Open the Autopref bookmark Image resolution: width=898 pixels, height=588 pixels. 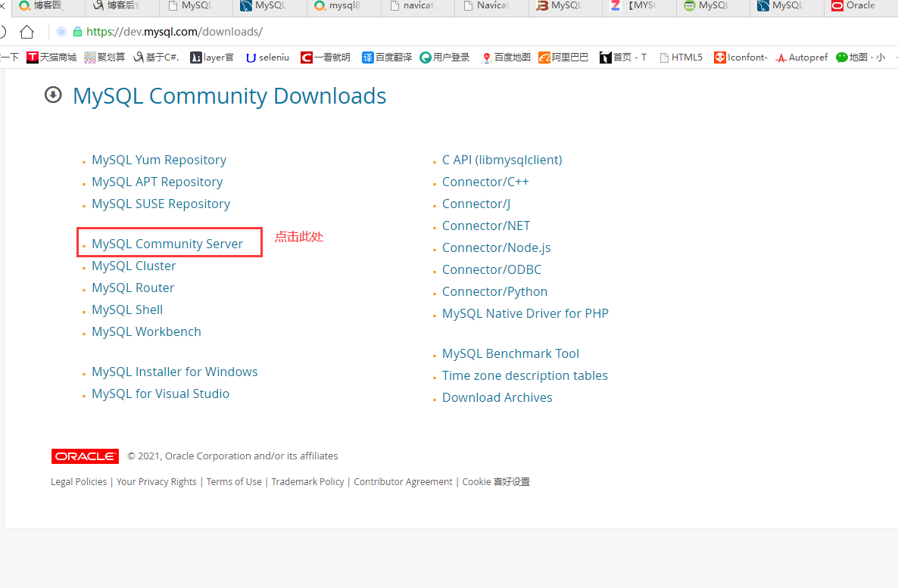(x=802, y=58)
